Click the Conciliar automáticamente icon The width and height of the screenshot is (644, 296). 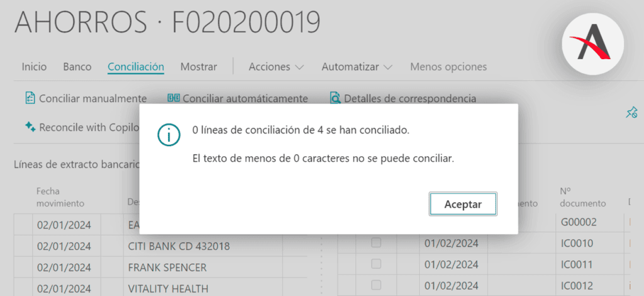pyautogui.click(x=174, y=98)
